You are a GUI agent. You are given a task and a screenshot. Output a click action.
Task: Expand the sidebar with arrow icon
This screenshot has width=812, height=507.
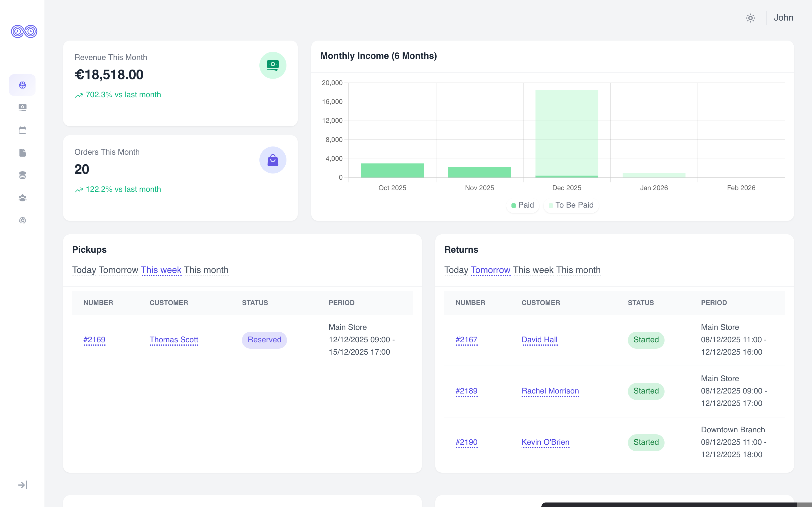pos(23,485)
